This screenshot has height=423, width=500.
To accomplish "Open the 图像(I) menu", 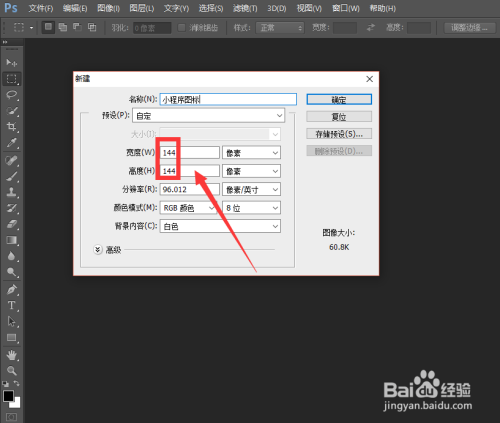I will pos(108,8).
